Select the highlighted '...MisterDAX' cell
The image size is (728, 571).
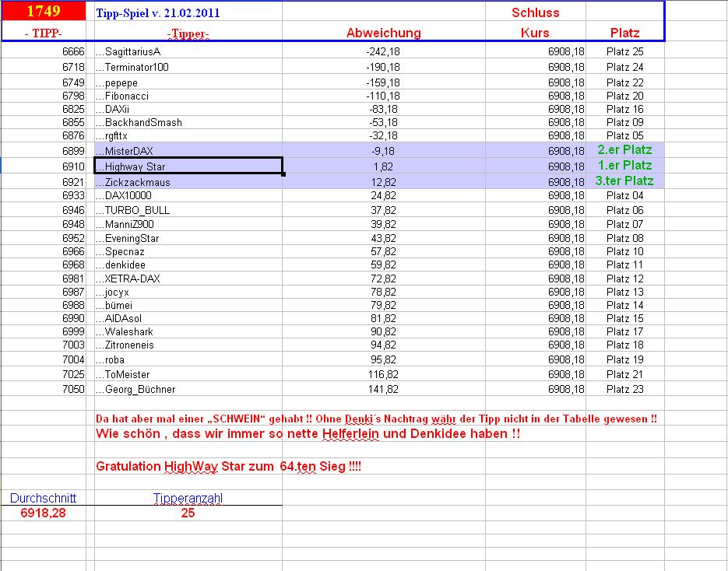pos(188,151)
